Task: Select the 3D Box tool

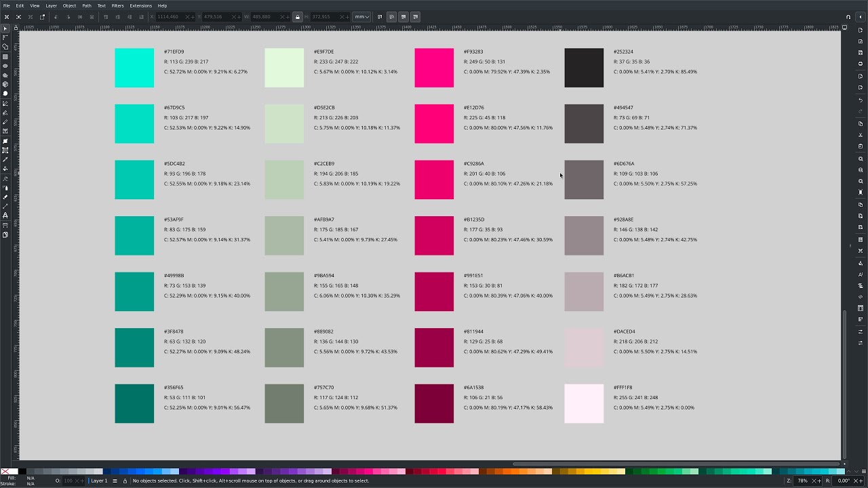Action: click(5, 85)
